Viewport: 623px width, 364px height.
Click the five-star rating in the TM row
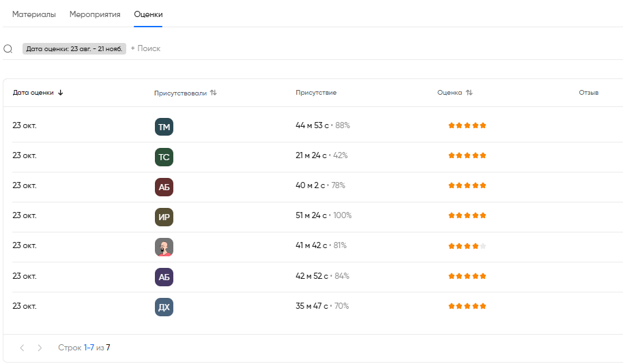(x=467, y=125)
